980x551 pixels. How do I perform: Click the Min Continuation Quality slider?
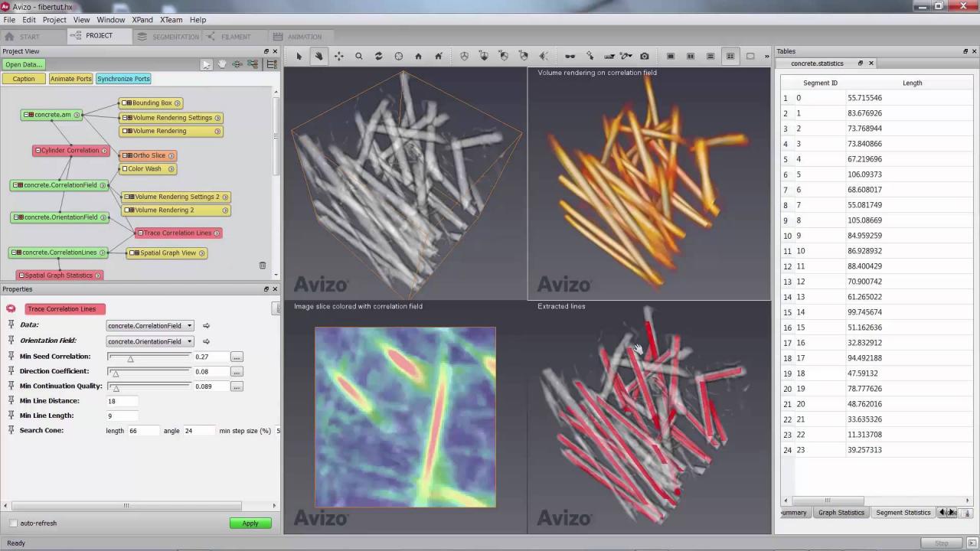click(149, 386)
